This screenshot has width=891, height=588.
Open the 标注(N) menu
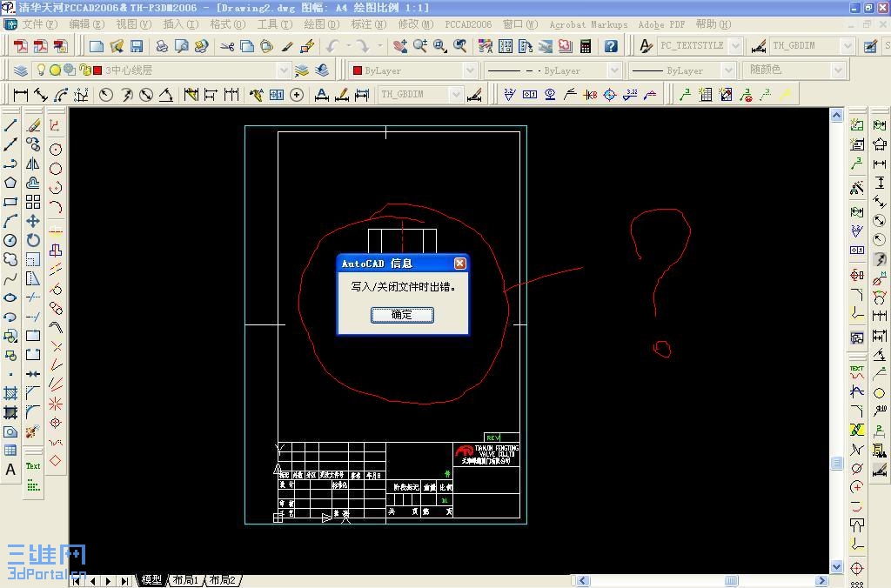(368, 24)
